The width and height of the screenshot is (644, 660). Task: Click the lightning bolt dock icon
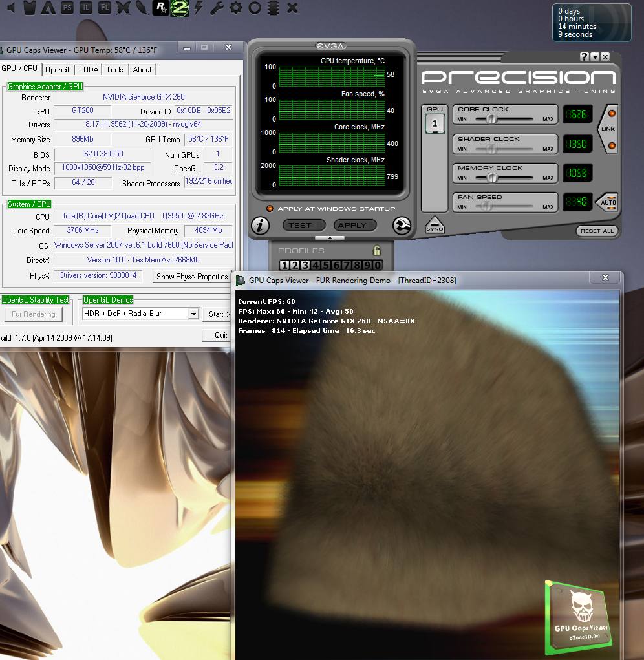[x=199, y=8]
